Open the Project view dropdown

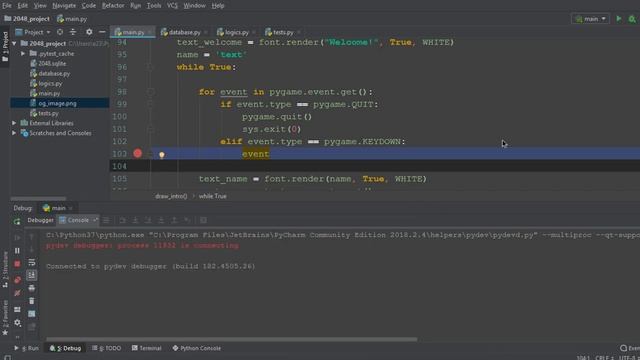point(33,32)
